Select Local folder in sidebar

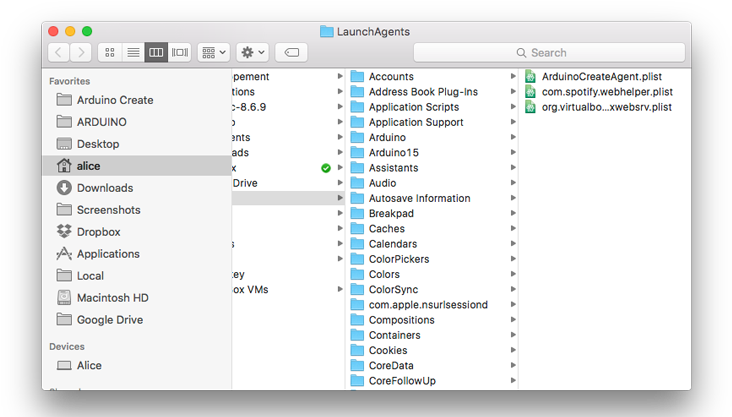pyautogui.click(x=137, y=276)
